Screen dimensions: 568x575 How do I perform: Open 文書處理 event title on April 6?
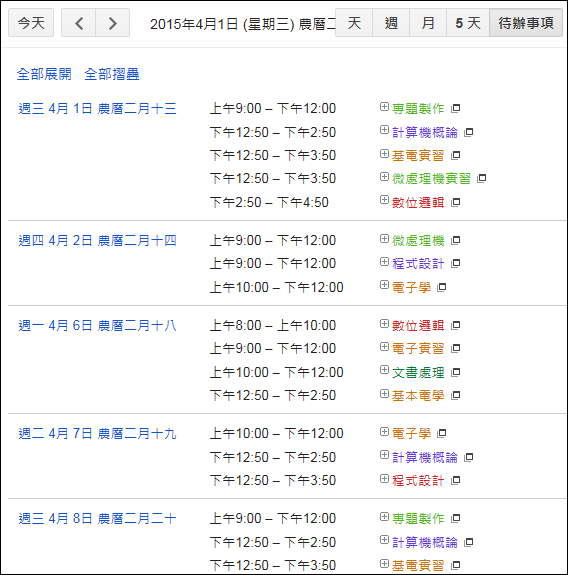418,373
